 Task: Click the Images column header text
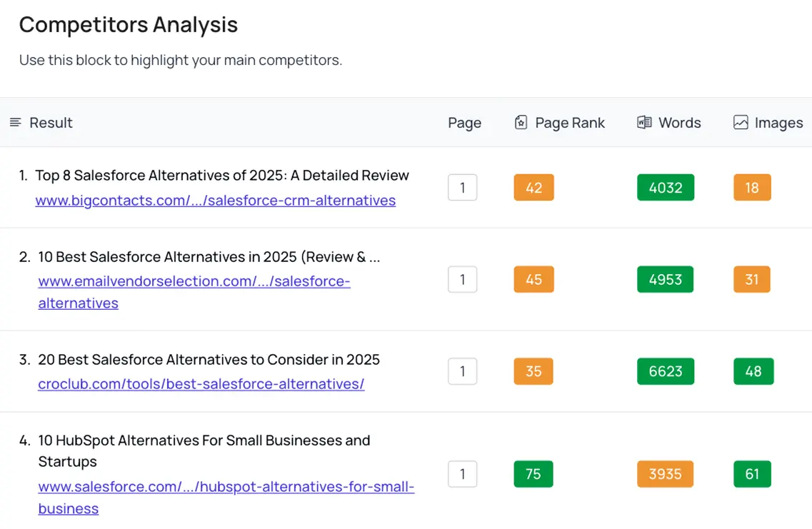pos(778,124)
